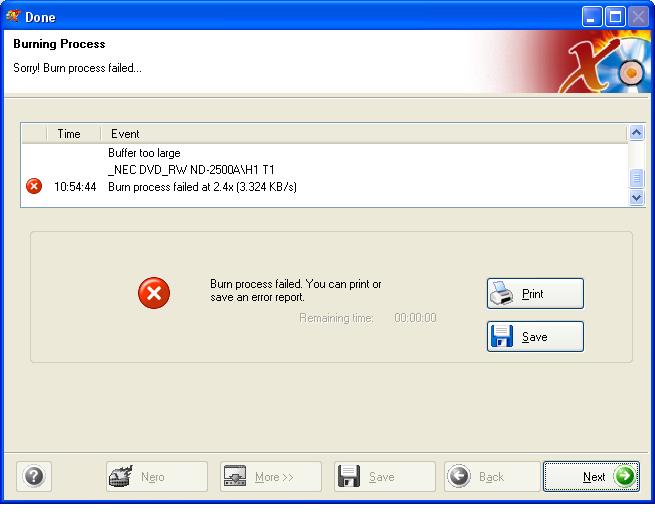Maximize the Done window
Image resolution: width=655 pixels, height=512 pixels.
click(x=615, y=17)
